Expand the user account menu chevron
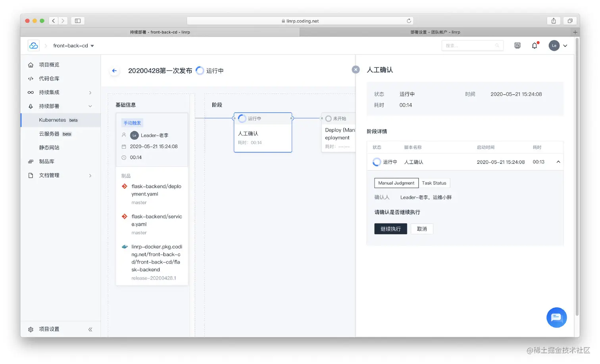The width and height of the screenshot is (600, 364). point(565,46)
